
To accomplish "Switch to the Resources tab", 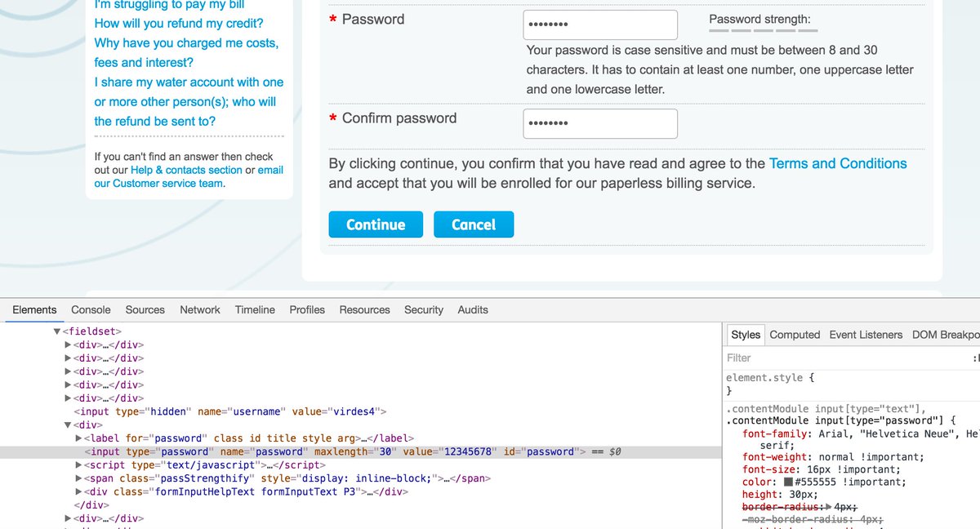I will click(x=365, y=310).
